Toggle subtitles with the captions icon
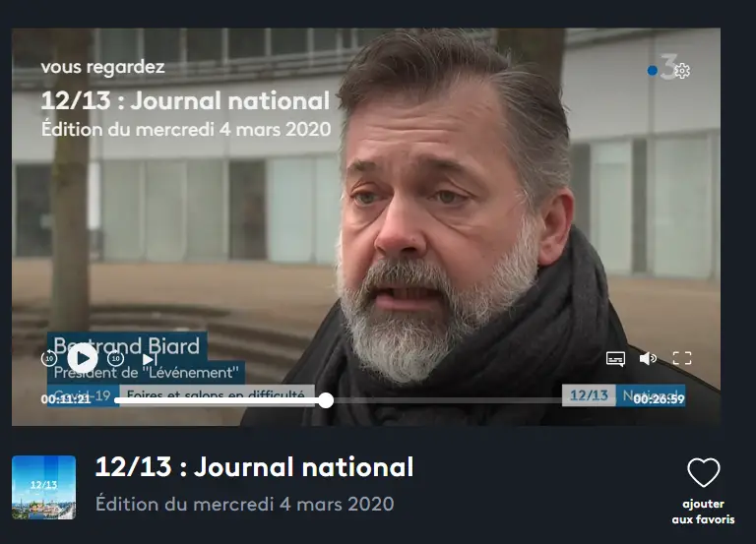This screenshot has width=756, height=544. pos(615,358)
